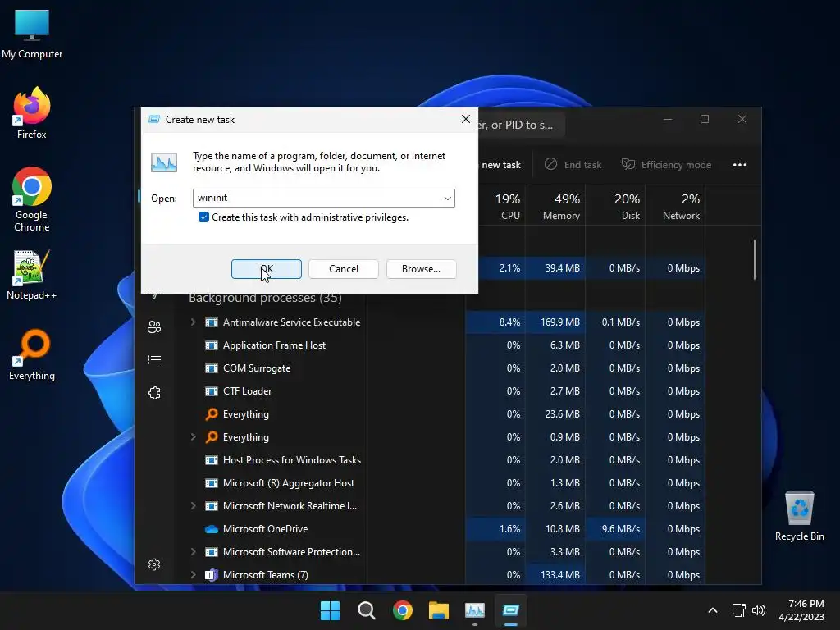The width and height of the screenshot is (840, 630).
Task: Open the dropdown arrow of Open field
Action: point(447,199)
